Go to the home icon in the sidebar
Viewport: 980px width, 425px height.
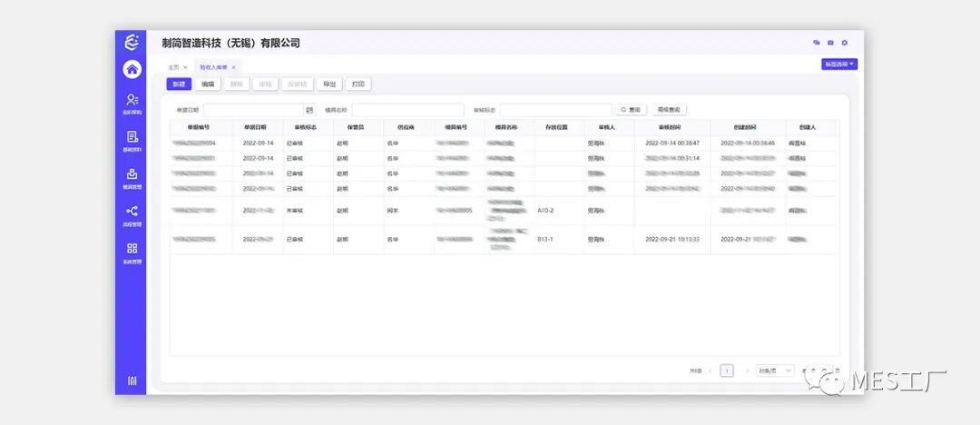132,69
